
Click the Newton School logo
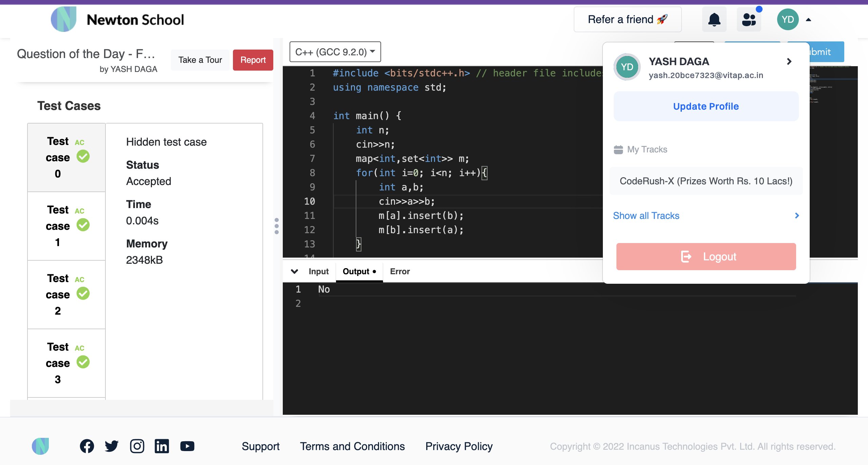click(x=63, y=19)
